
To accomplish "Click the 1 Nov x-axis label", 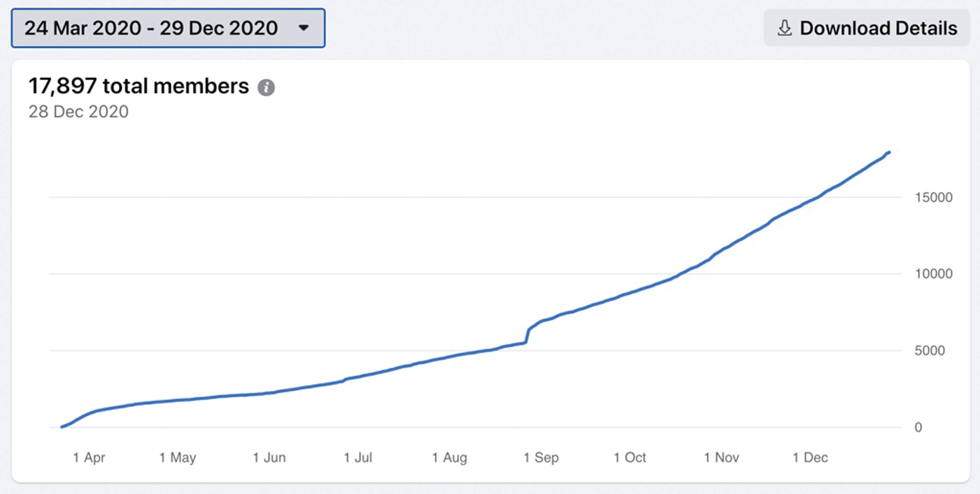I will pyautogui.click(x=721, y=457).
